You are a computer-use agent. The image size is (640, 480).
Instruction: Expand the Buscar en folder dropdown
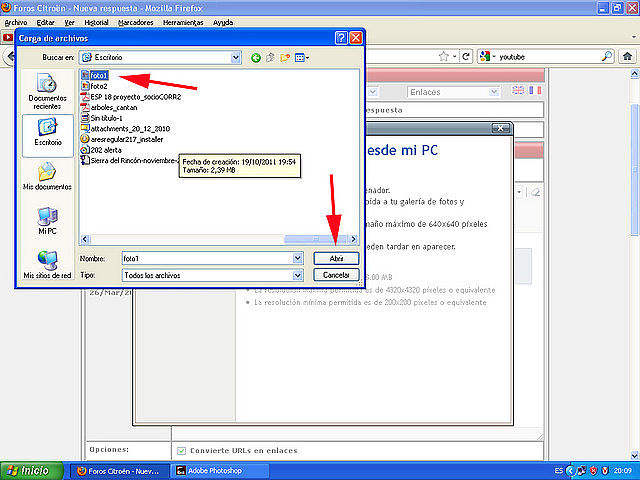[236, 58]
